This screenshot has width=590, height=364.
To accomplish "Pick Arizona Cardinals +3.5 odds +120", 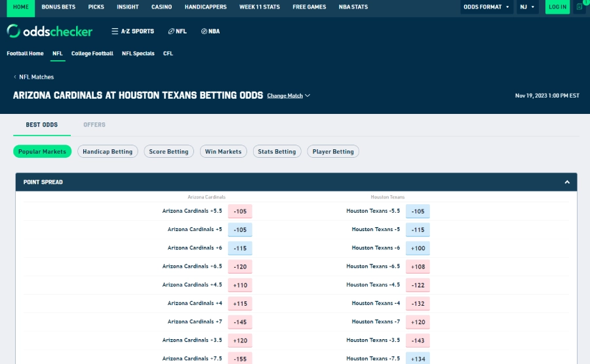I will [240, 340].
